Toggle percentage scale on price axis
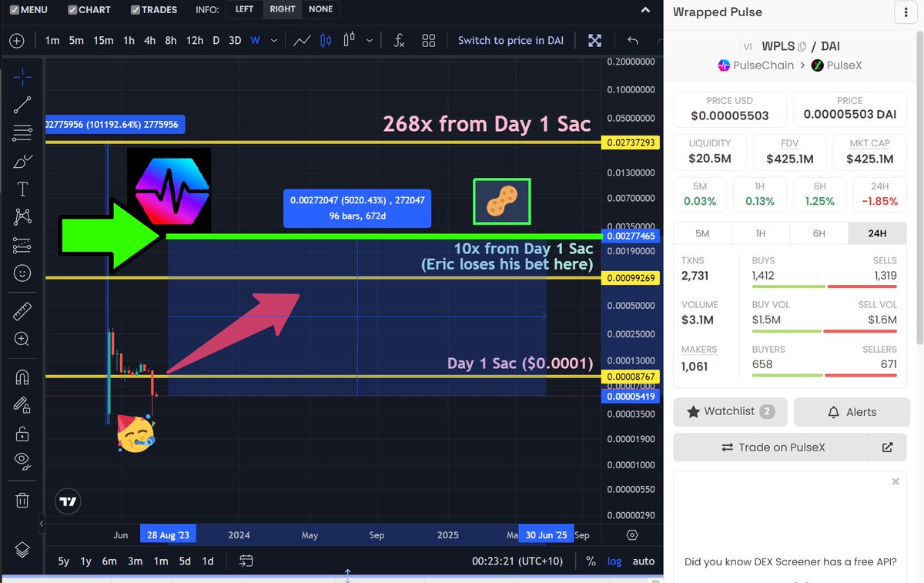The image size is (924, 583). click(591, 561)
